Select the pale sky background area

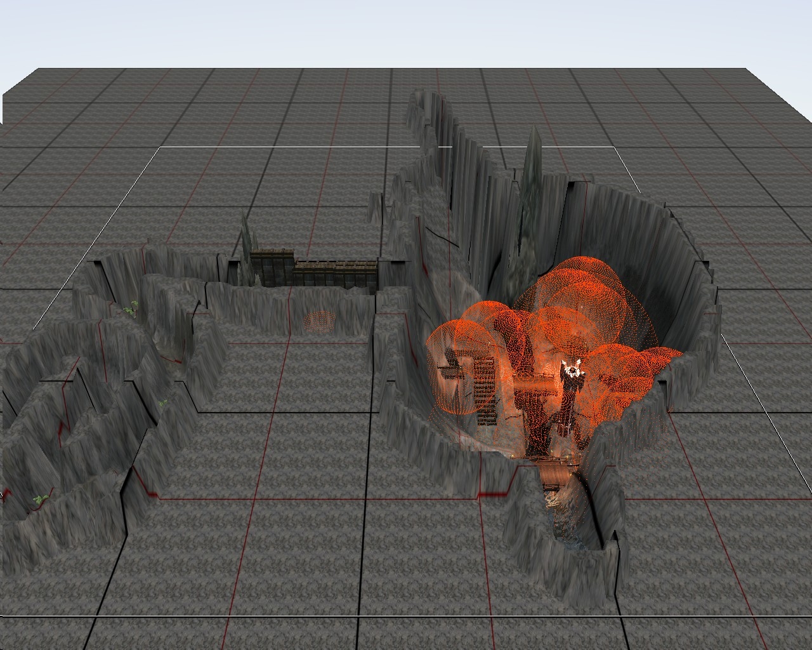(x=406, y=32)
